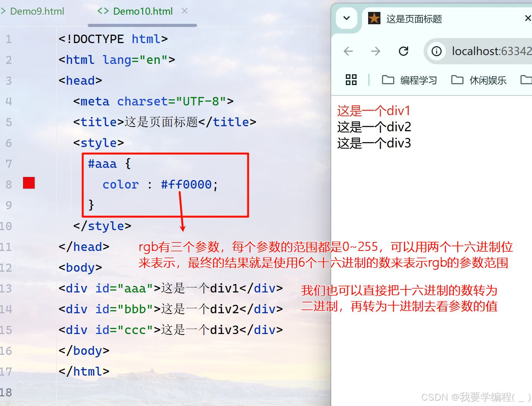Viewport: 532px width, 406px height.
Task: Click the star favicon on browser tab
Action: point(374,18)
